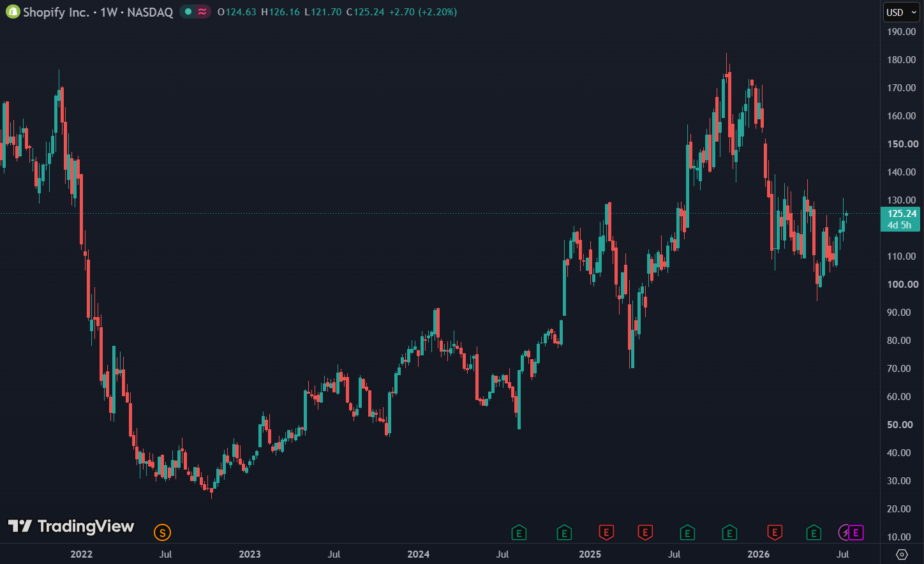This screenshot has width=924, height=564.
Task: Click the green earnings marker nearest the Jul 2025 label
Action: [687, 532]
